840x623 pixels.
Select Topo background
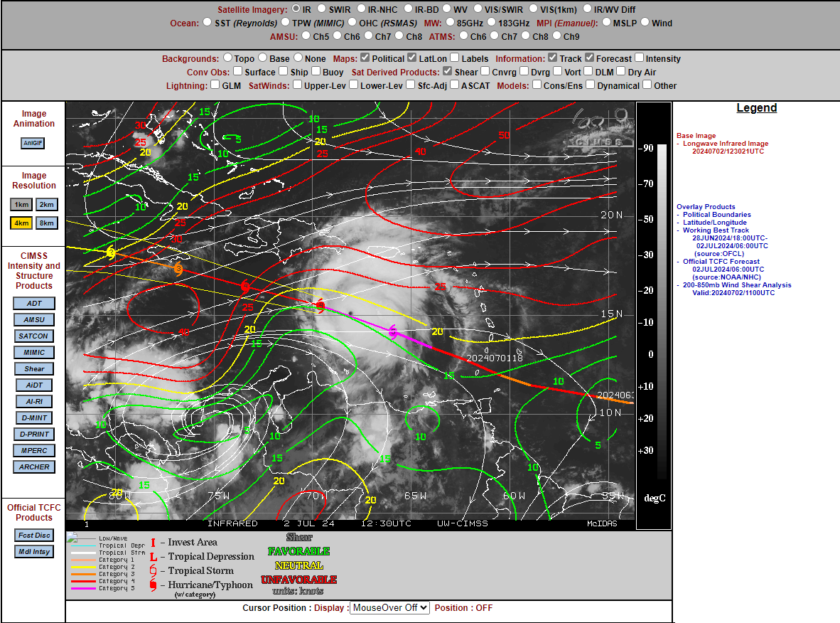click(227, 58)
